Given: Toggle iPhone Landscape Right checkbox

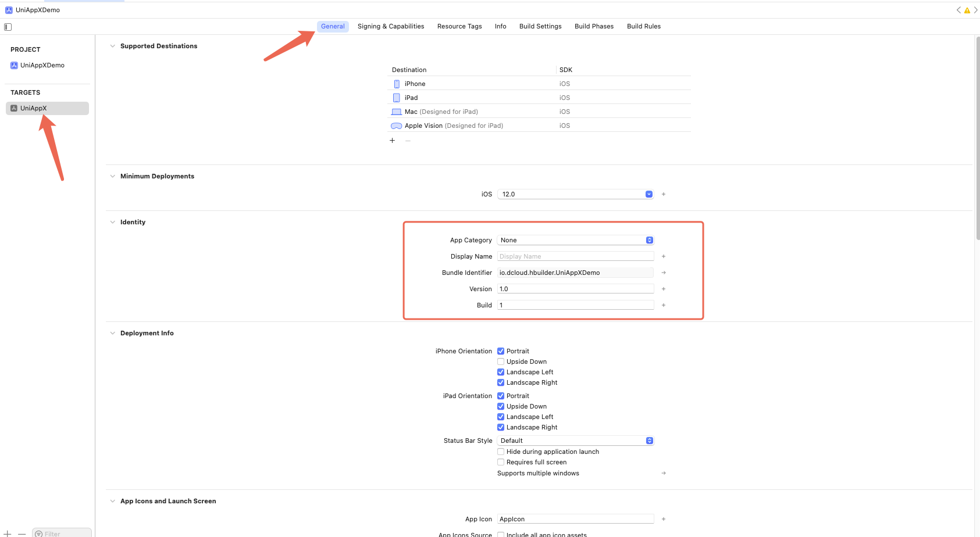Looking at the screenshot, I should pos(501,382).
